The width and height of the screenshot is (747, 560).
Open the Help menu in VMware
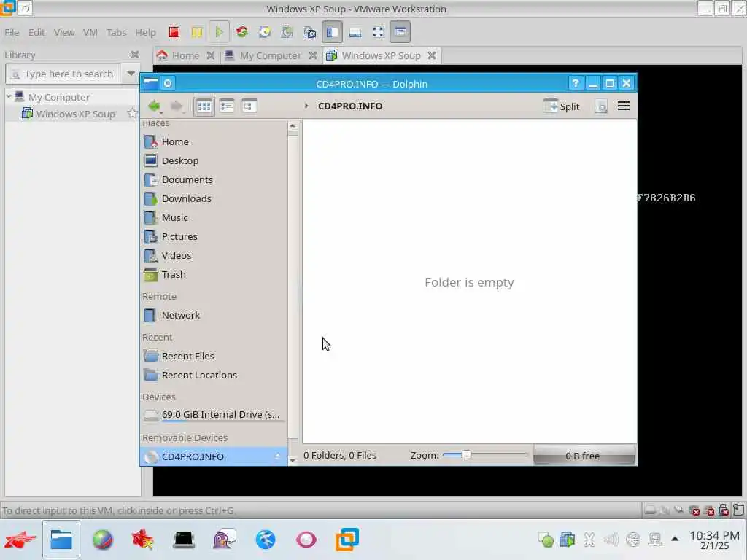click(145, 32)
